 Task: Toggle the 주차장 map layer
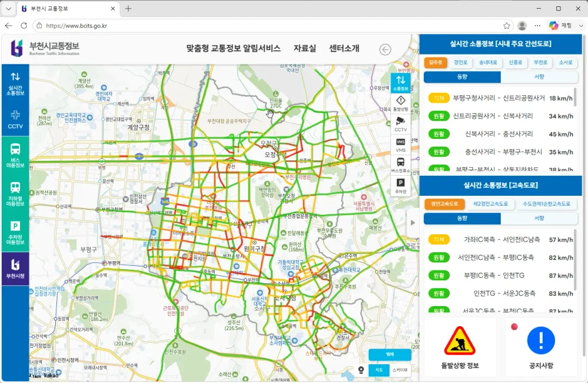click(400, 185)
